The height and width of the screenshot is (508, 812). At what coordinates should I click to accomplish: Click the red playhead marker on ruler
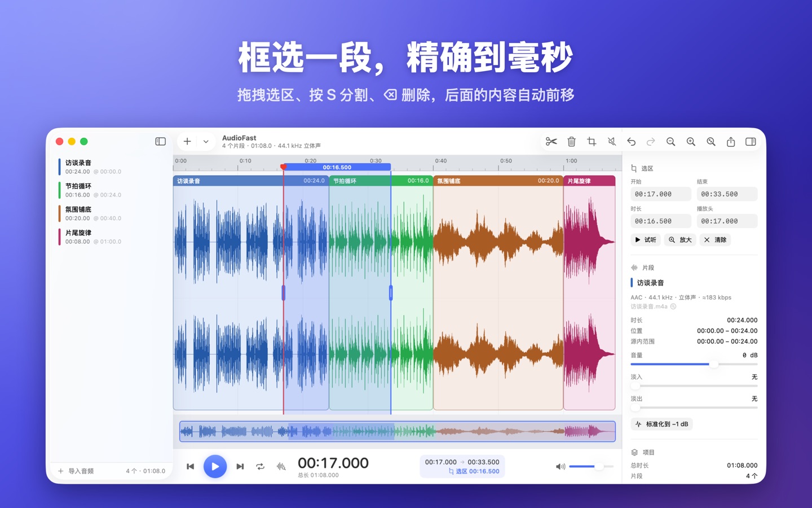[x=284, y=167]
